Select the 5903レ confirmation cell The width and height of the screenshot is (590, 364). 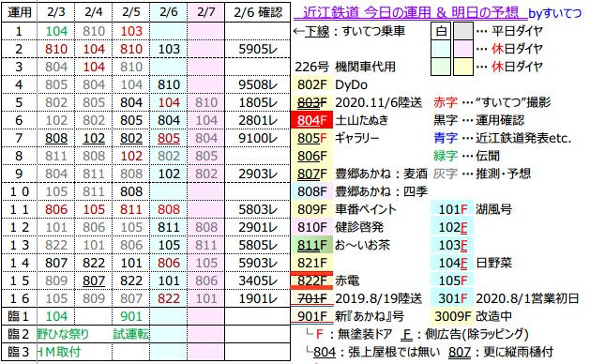click(258, 263)
